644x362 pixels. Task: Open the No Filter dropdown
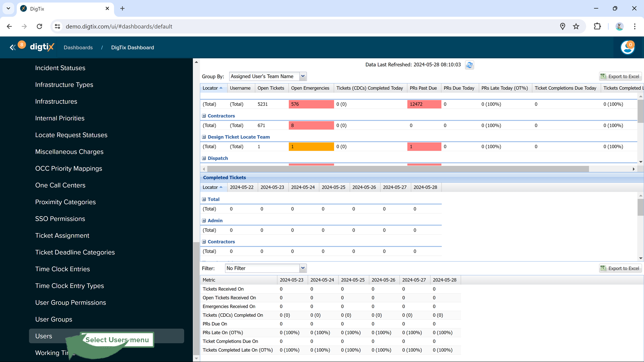coord(303,268)
